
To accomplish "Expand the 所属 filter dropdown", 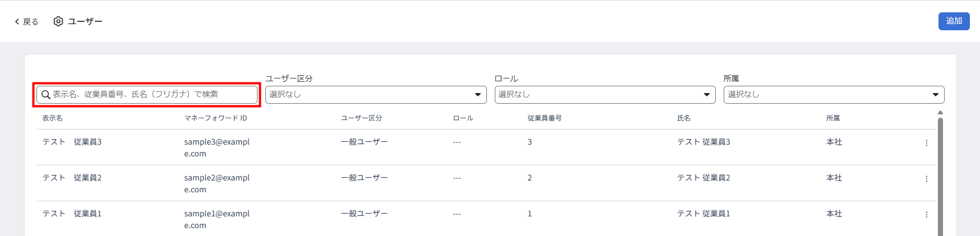I will coord(834,95).
